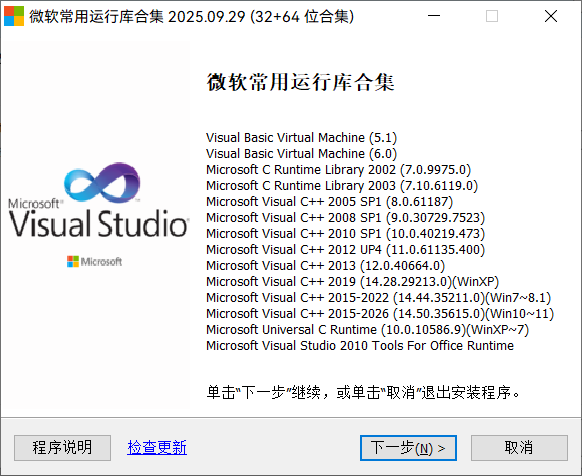This screenshot has width=582, height=476.
Task: Click Microsoft Visual C++ 2012 UP4 line
Action: 346,250
